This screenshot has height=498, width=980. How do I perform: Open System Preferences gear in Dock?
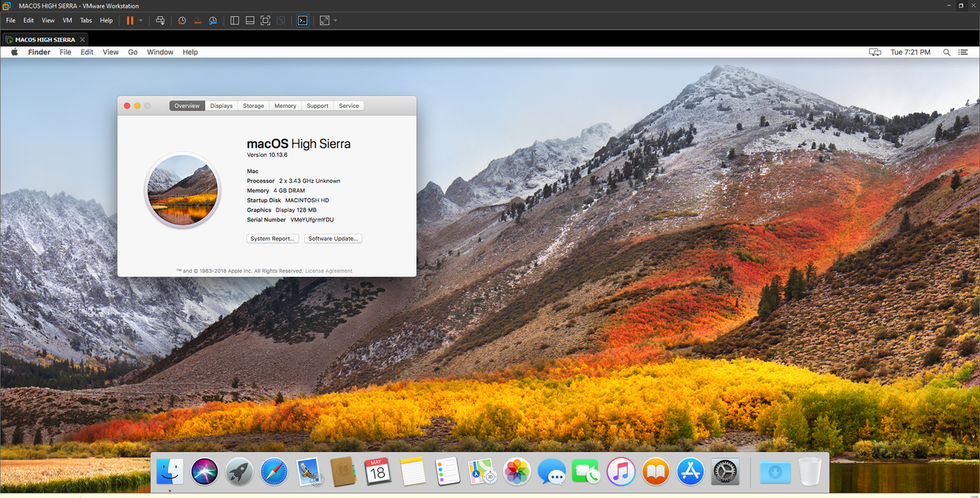click(x=725, y=471)
